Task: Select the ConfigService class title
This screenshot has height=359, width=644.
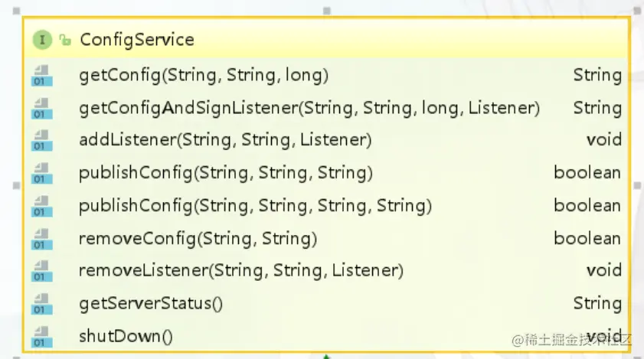Action: [137, 40]
